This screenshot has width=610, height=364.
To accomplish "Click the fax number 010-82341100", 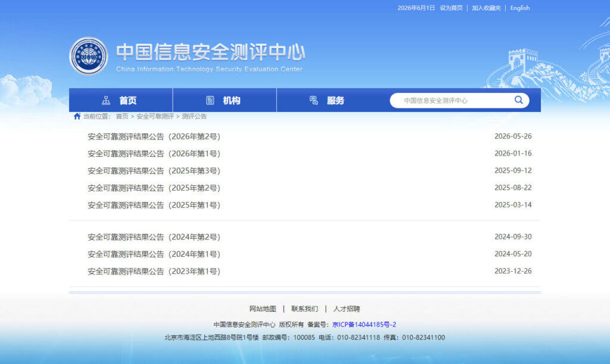I will point(424,337).
